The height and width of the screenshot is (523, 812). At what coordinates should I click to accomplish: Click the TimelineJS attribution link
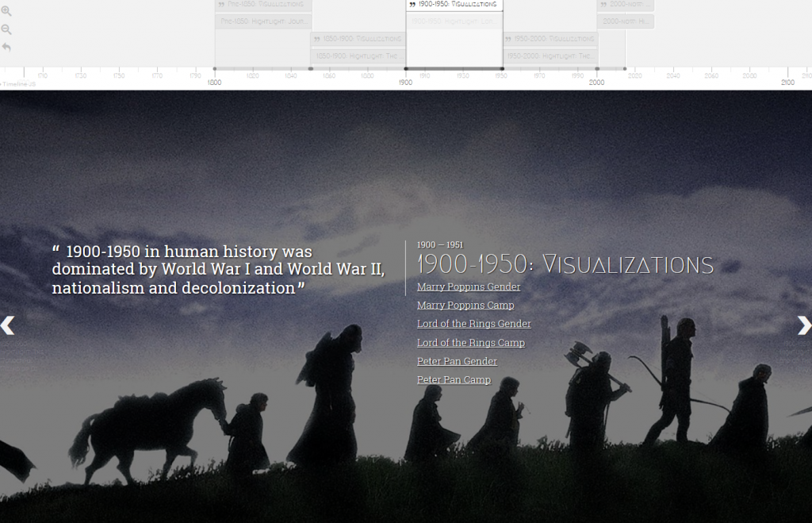[19, 84]
